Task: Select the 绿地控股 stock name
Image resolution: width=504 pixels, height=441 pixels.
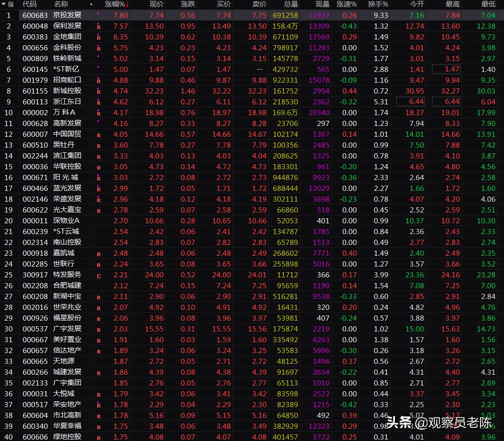Action: pos(67,437)
